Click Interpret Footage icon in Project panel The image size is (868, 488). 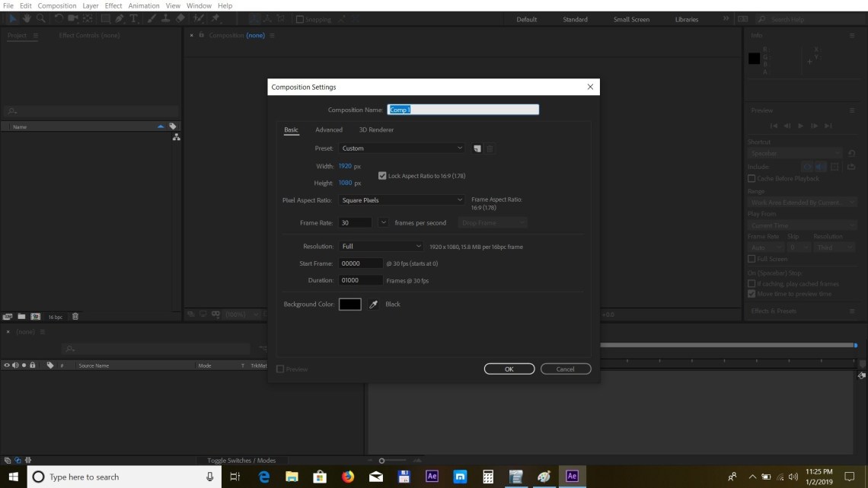8,317
